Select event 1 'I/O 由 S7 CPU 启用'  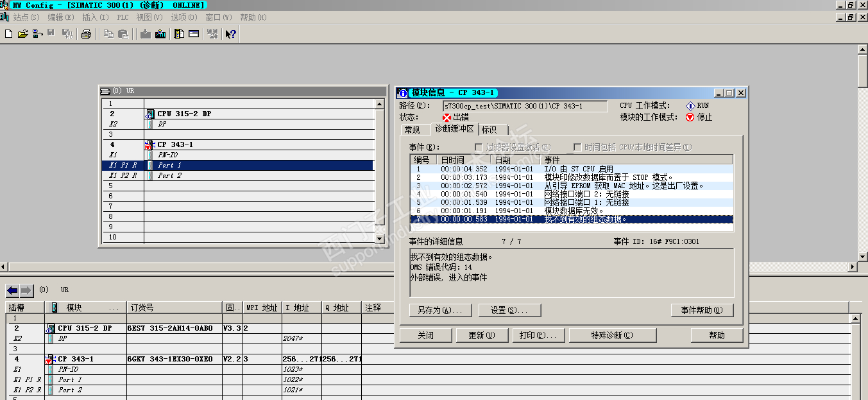[571, 169]
